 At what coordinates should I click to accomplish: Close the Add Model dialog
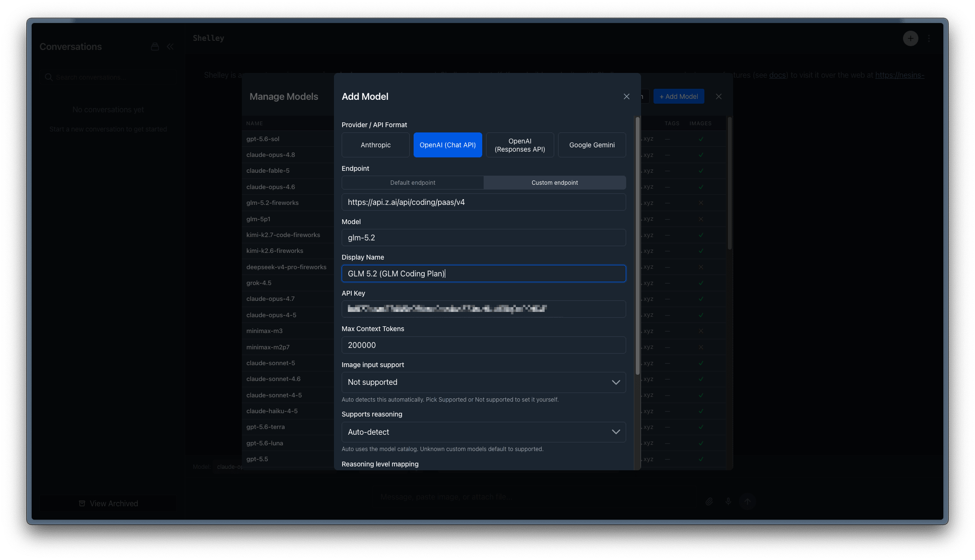pyautogui.click(x=626, y=96)
